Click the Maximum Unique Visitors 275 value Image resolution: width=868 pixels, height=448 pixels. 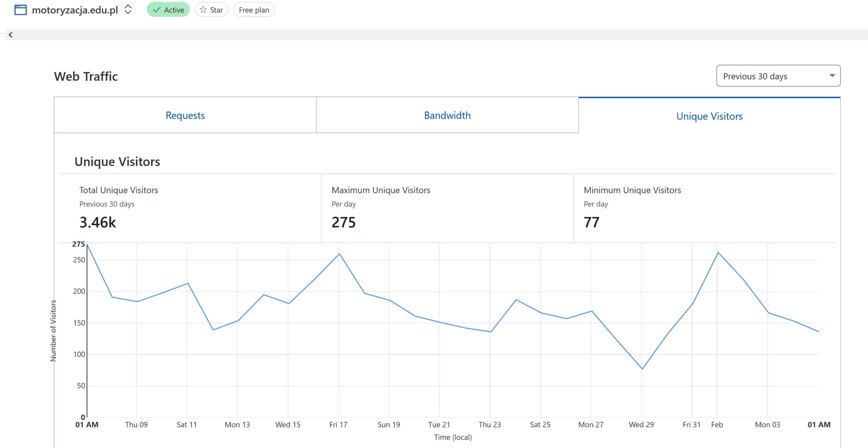coord(343,222)
